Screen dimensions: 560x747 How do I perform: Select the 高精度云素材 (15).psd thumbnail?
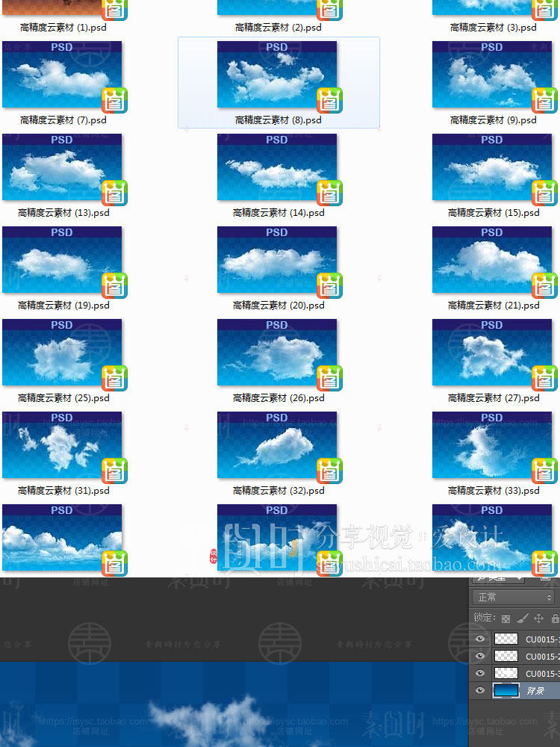492,167
